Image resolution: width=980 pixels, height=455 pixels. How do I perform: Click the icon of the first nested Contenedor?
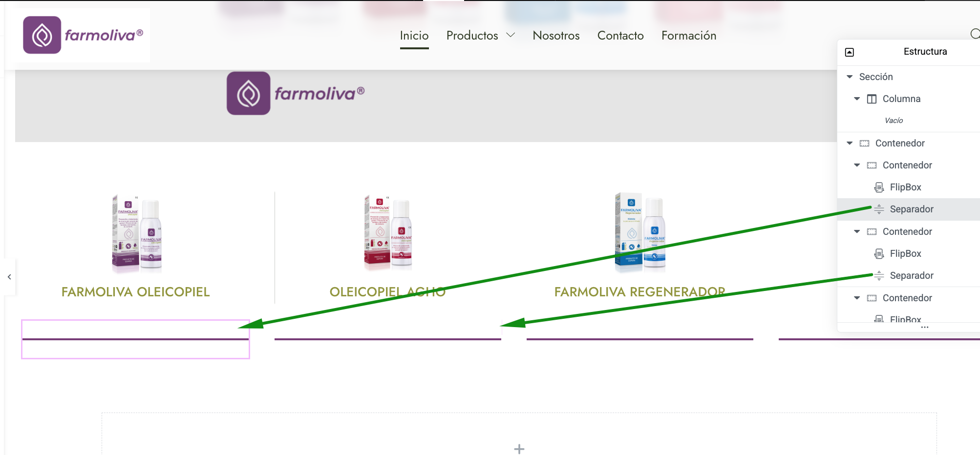click(872, 165)
